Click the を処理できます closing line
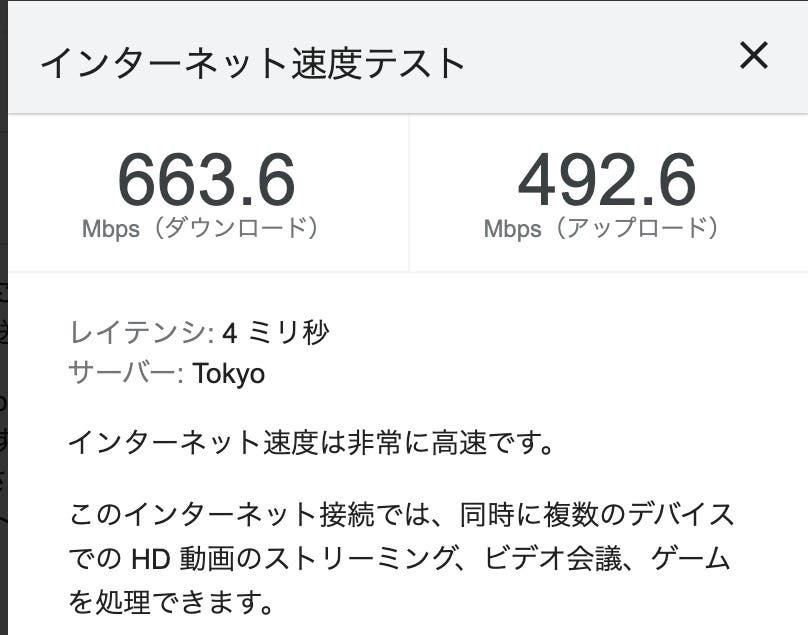808x635 pixels. coord(170,604)
